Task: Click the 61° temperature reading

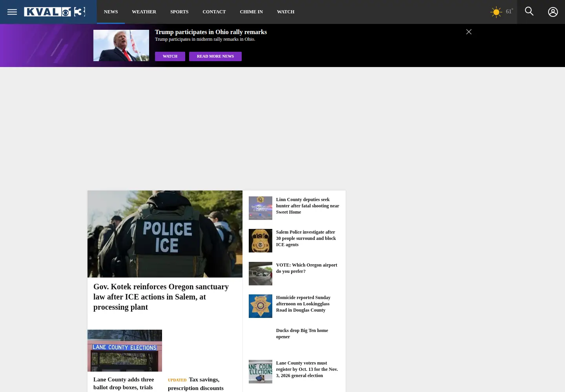Action: tap(509, 11)
